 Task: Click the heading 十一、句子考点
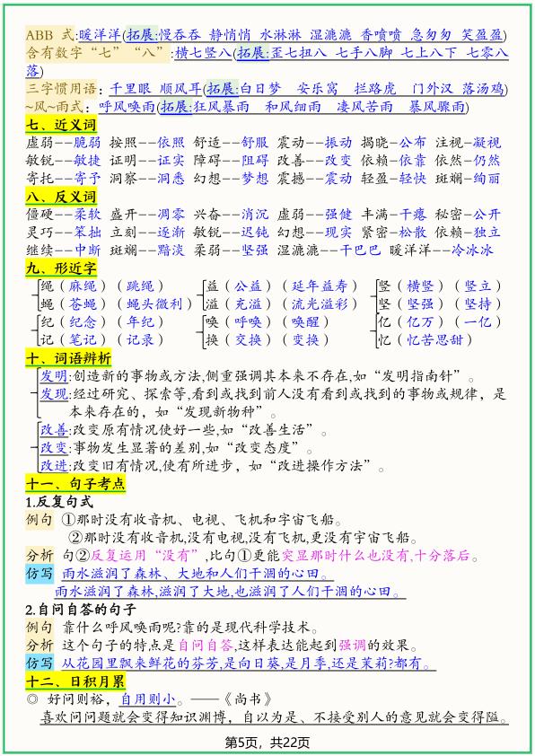click(x=75, y=484)
